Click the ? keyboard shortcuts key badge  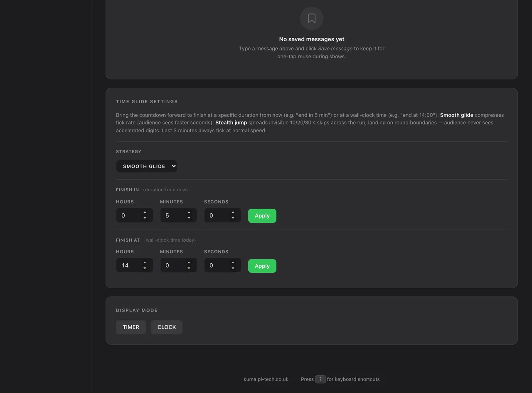coord(320,379)
